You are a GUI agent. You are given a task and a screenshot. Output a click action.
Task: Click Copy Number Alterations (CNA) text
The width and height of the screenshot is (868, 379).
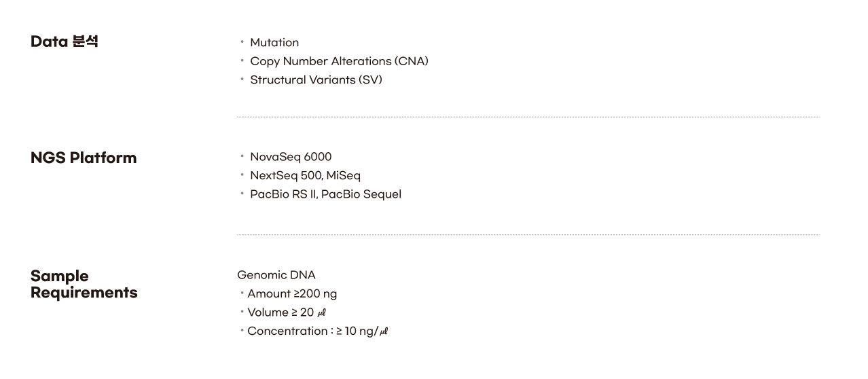339,61
